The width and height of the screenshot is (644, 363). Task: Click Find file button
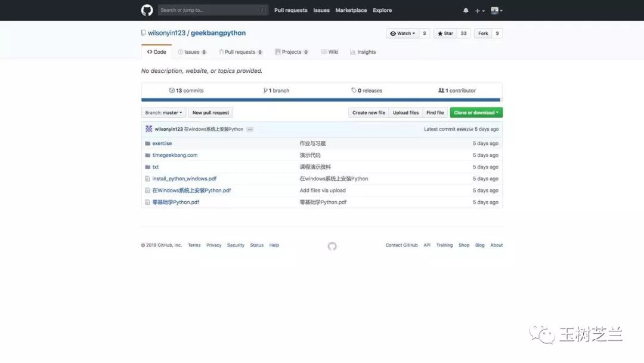point(435,113)
